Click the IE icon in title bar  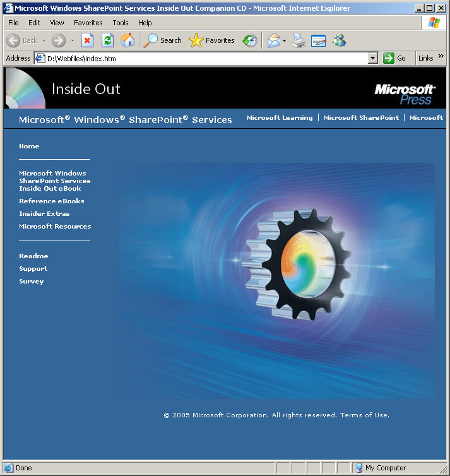8,8
